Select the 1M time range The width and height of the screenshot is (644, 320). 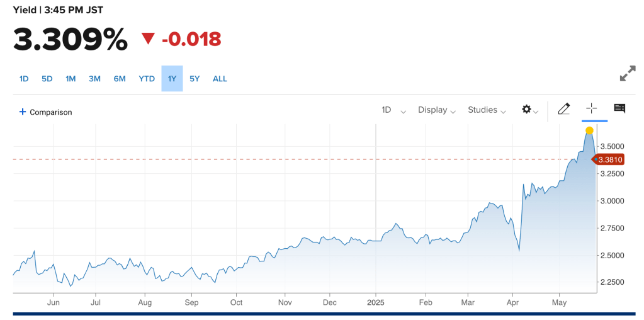[x=71, y=79]
